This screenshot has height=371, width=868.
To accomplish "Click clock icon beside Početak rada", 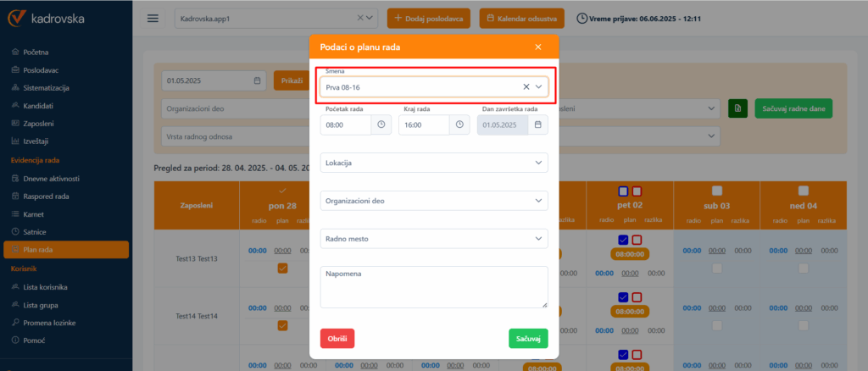I will coord(381,125).
